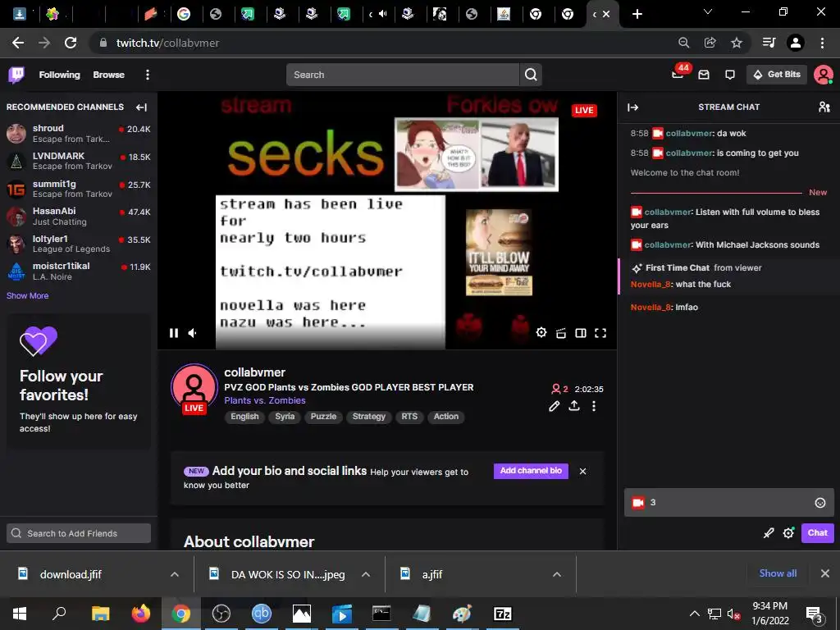840x630 pixels.
Task: Open the user profile avatar menu
Action: coord(824,75)
